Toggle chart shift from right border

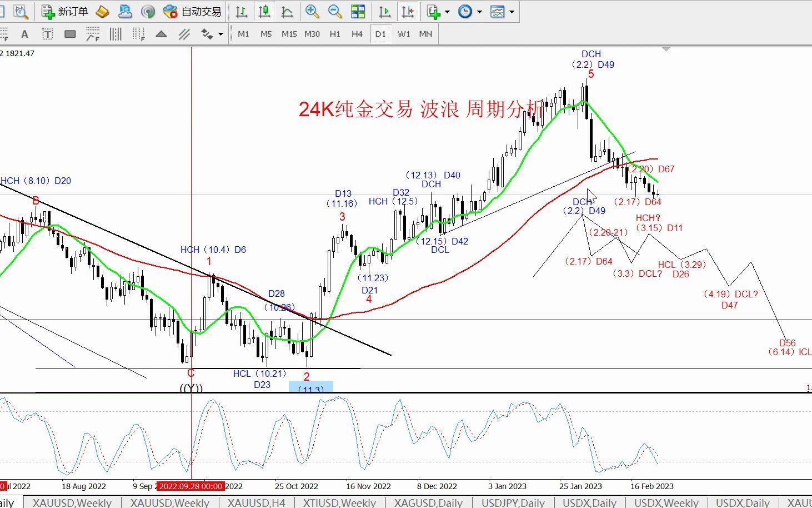(x=408, y=11)
